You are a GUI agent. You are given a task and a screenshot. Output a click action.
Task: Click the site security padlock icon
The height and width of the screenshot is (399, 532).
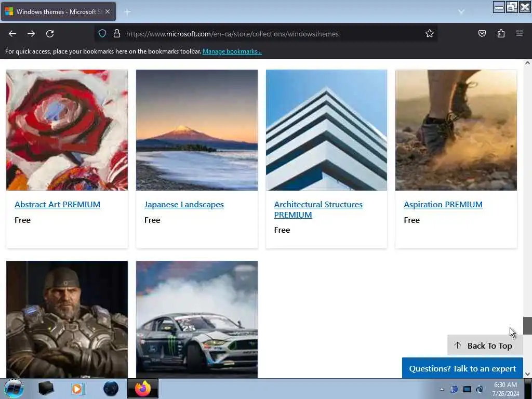(117, 34)
